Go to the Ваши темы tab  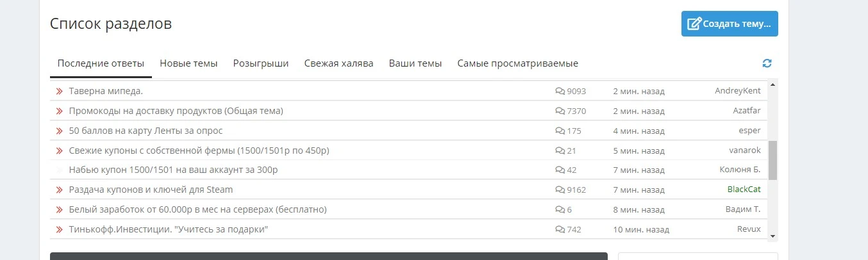coord(415,63)
